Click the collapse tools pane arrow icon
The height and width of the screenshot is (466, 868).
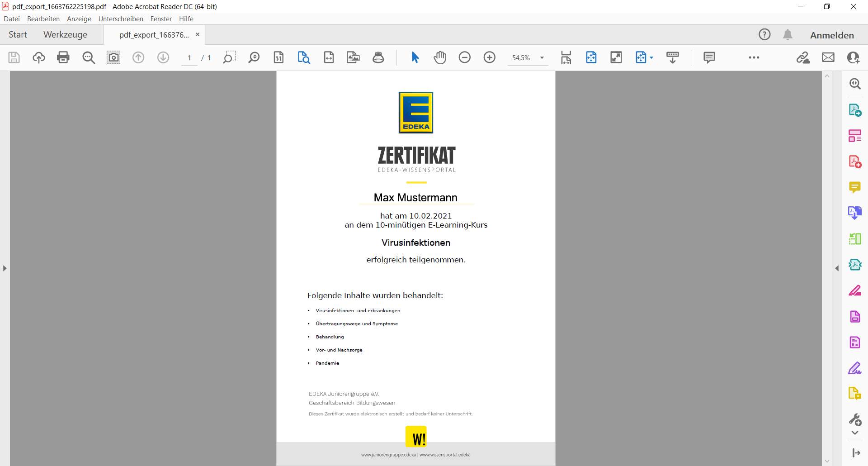856,453
